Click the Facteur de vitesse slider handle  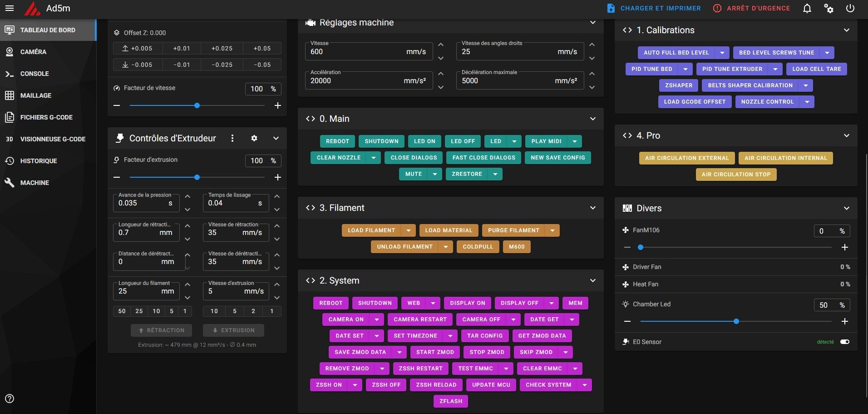(x=197, y=105)
